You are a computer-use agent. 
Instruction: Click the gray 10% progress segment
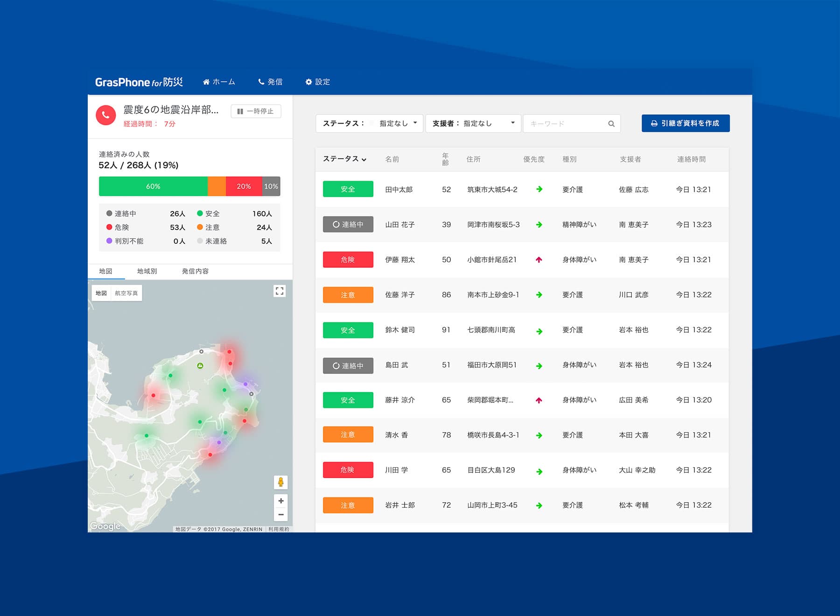pos(271,186)
